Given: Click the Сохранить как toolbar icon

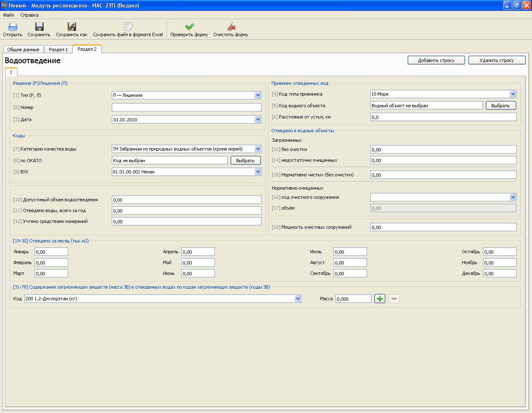Looking at the screenshot, I should [72, 27].
